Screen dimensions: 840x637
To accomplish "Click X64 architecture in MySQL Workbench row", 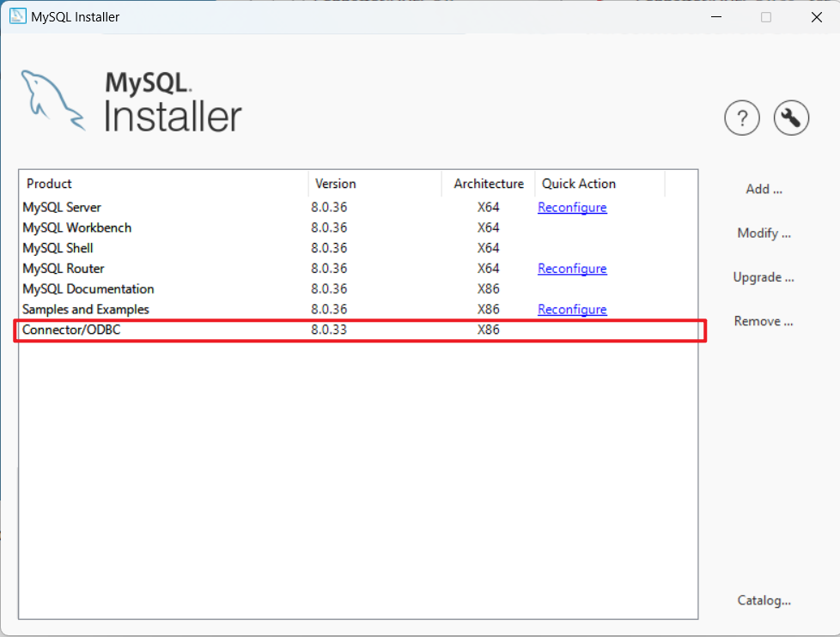I will (x=489, y=227).
